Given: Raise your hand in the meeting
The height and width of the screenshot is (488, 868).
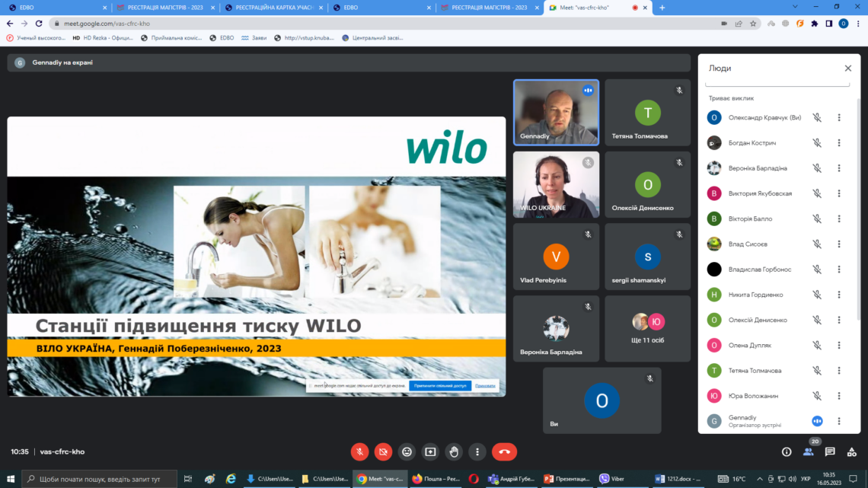Looking at the screenshot, I should [x=454, y=452].
